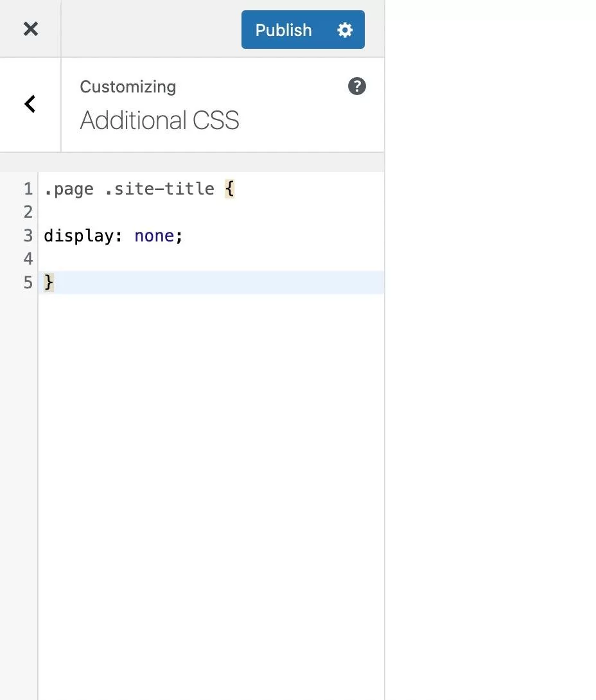
Task: Place cursor on empty line 4
Action: (193, 259)
